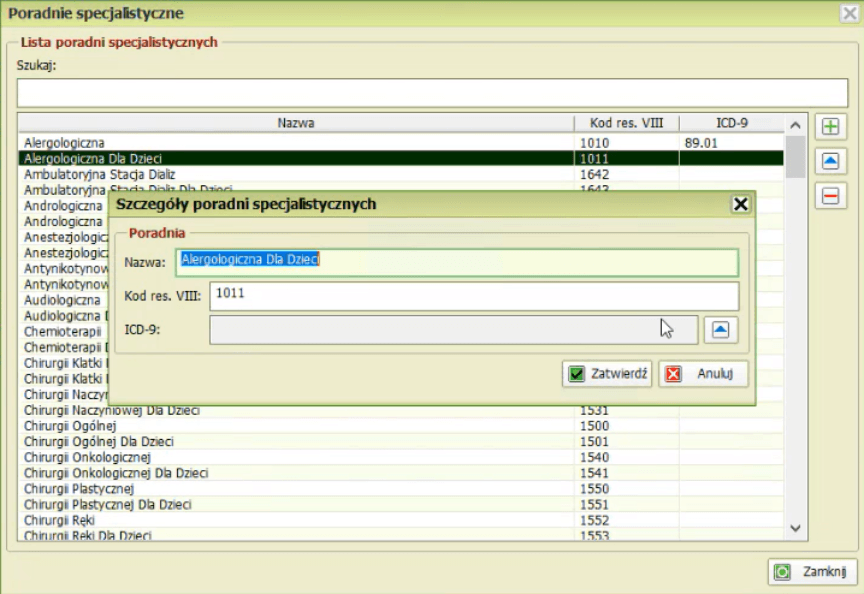Click the green plus add clinic icon
This screenshot has width=864, height=594.
tap(830, 127)
